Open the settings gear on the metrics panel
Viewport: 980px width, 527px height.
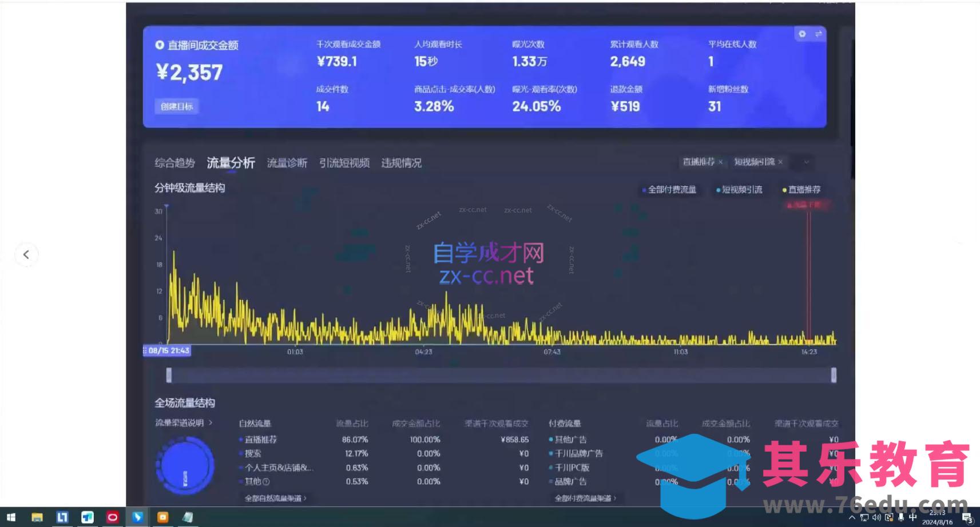pos(802,34)
